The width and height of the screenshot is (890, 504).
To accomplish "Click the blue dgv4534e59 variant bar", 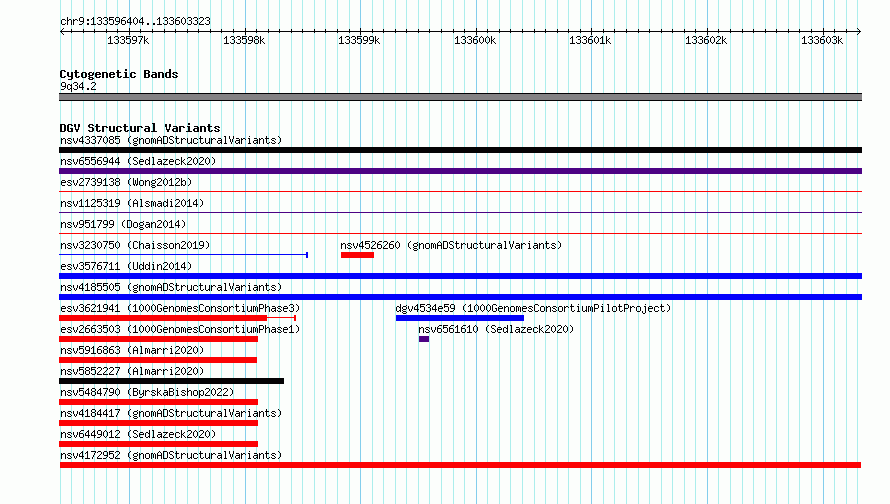I will coord(460,318).
